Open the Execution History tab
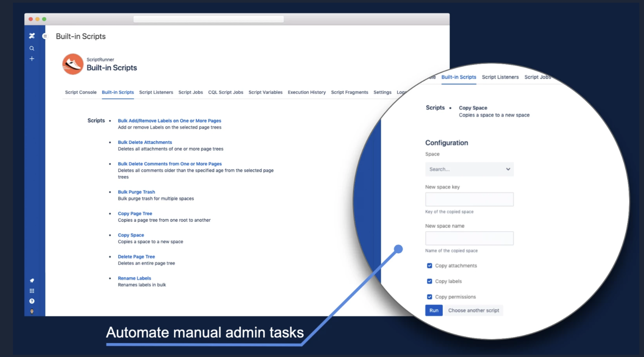 coord(307,92)
